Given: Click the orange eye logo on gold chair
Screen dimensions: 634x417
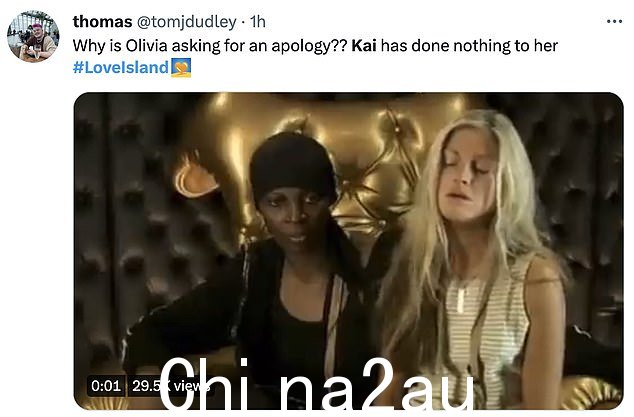Looking at the screenshot, I should point(195,178).
